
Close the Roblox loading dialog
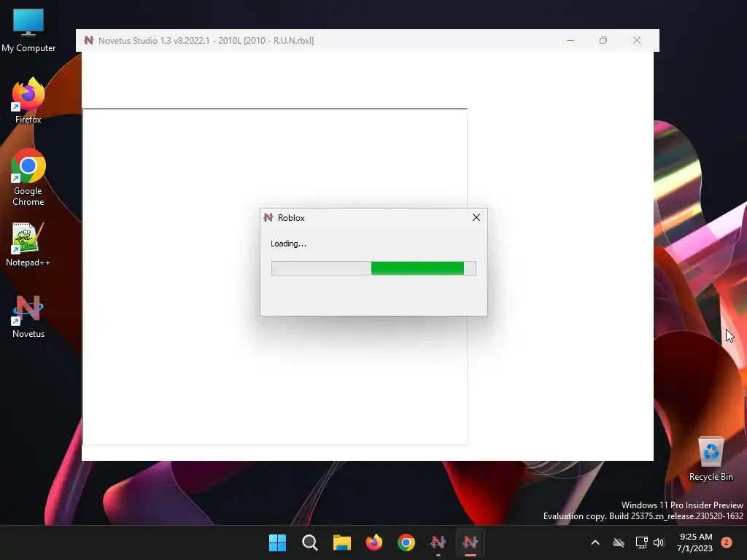[x=476, y=217]
